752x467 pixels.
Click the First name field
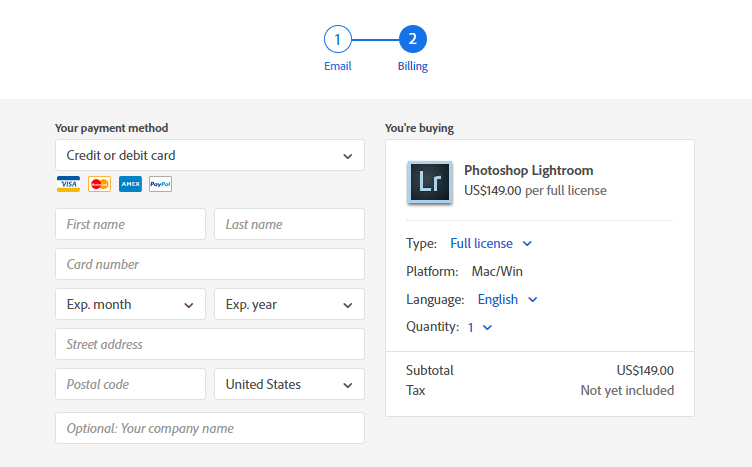click(130, 224)
